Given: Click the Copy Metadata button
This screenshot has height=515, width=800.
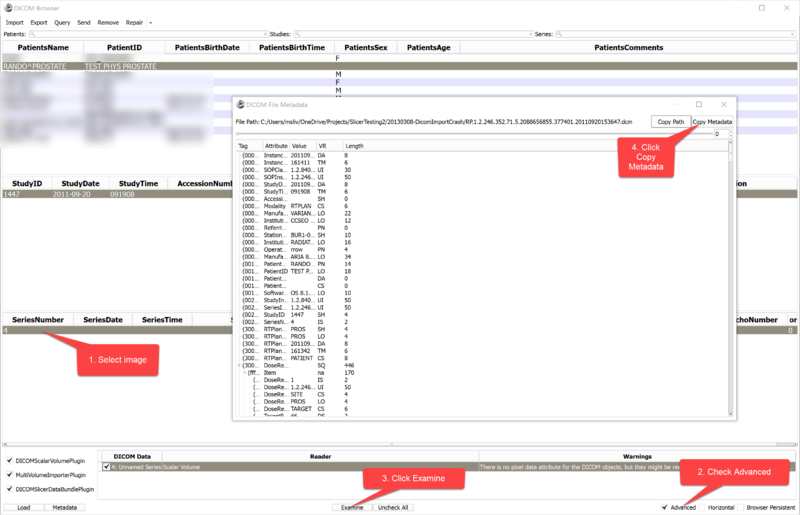Looking at the screenshot, I should pyautogui.click(x=712, y=121).
